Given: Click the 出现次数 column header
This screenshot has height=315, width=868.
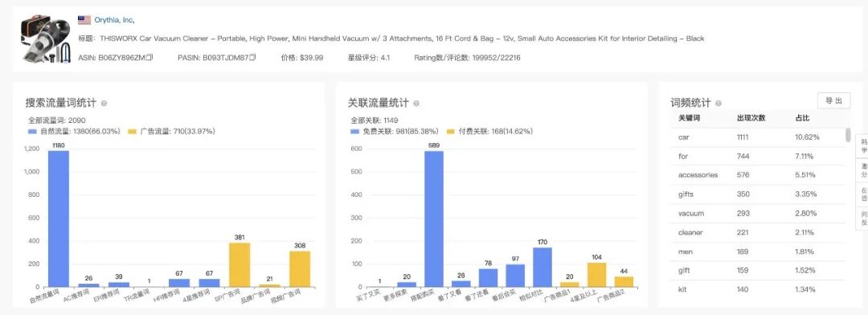Looking at the screenshot, I should (x=751, y=118).
